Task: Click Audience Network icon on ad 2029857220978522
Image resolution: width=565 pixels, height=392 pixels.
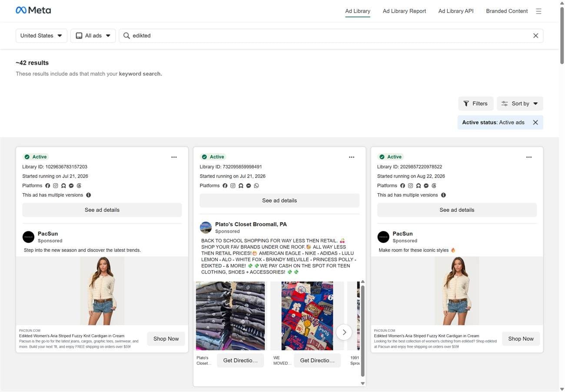Action: [419, 186]
